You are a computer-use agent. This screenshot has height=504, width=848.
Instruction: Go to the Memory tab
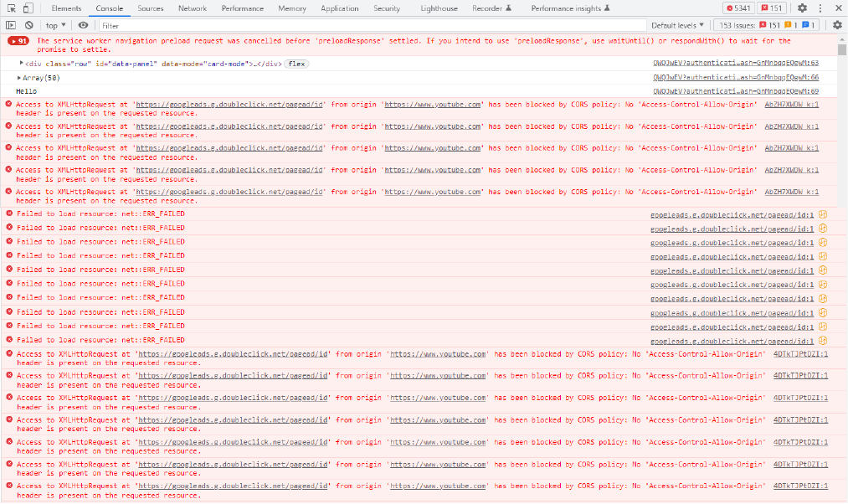tap(292, 8)
